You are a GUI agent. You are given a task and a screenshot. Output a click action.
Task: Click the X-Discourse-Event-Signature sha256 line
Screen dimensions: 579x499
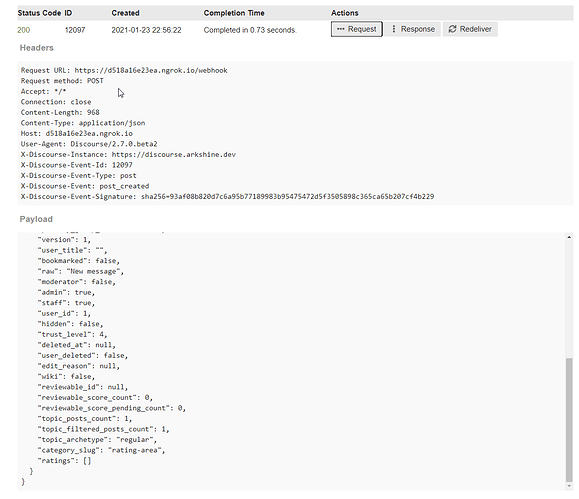[227, 196]
